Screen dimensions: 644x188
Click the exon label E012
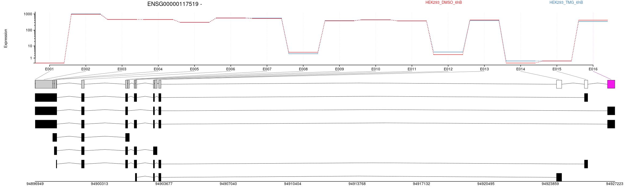(448, 69)
